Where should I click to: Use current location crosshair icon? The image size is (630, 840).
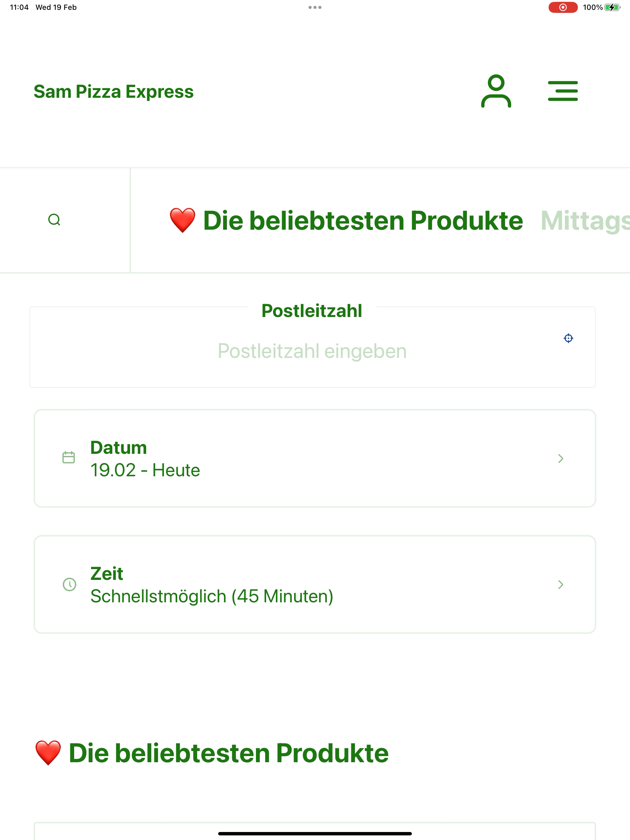coord(568,338)
